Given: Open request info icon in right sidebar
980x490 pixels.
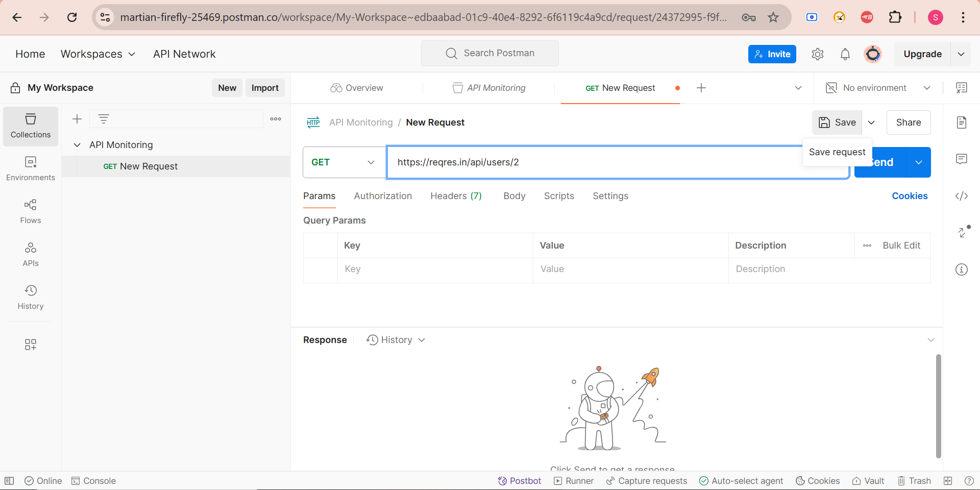Looking at the screenshot, I should point(962,269).
